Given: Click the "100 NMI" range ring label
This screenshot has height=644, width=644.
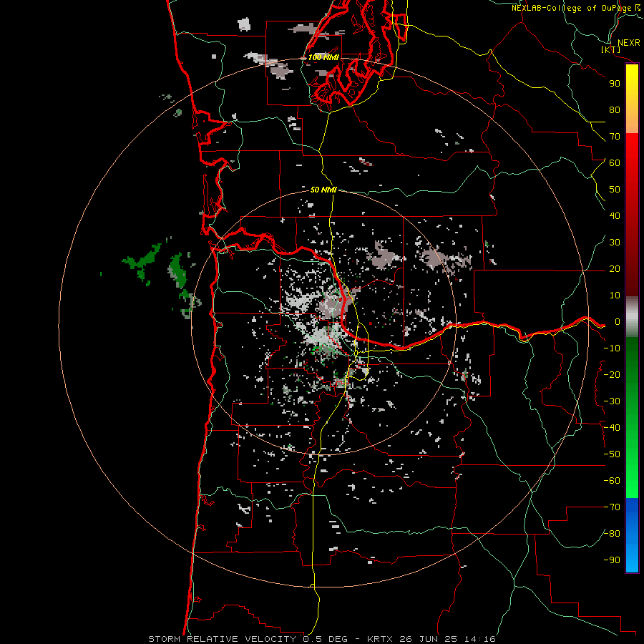Looking at the screenshot, I should pos(323,57).
